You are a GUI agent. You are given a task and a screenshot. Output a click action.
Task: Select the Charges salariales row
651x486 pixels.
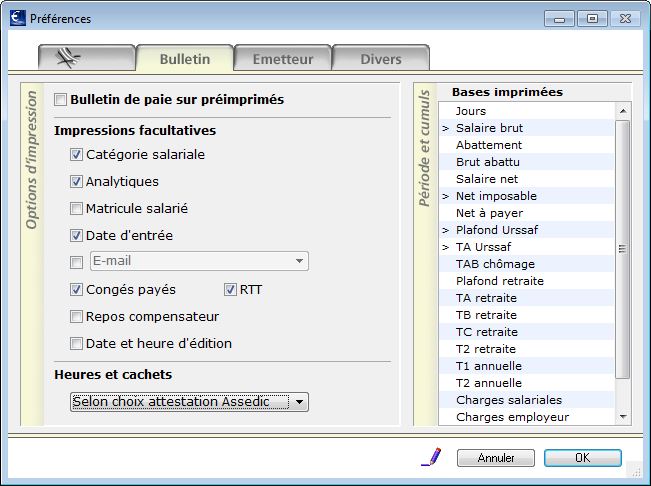click(526, 400)
